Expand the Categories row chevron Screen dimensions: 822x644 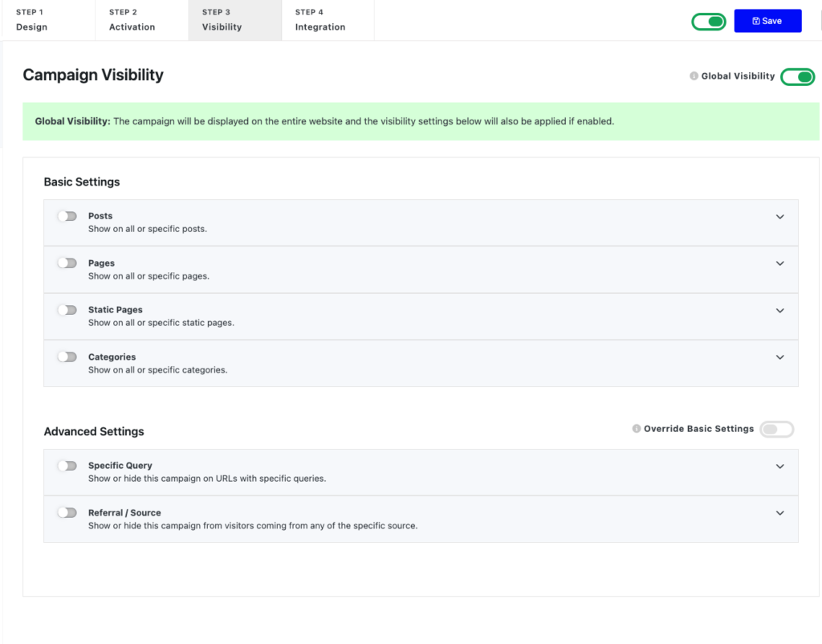[780, 357]
